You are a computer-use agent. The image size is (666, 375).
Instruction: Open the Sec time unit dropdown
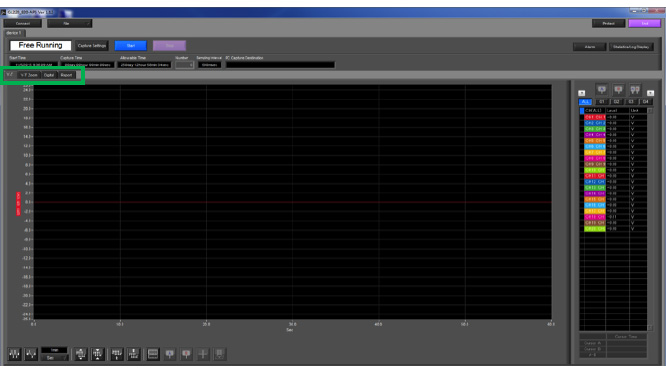[54, 358]
